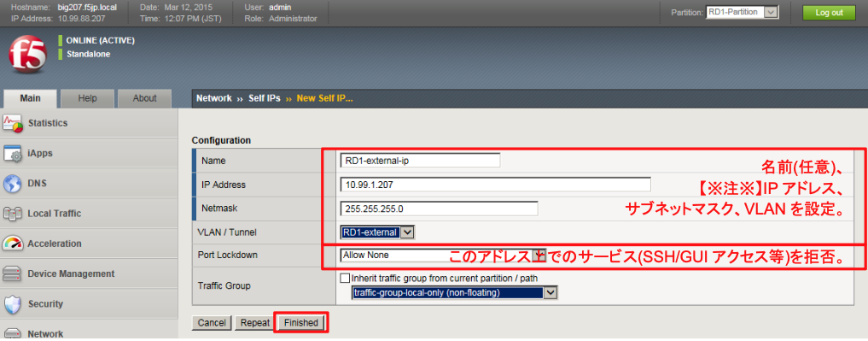Select DNS menu label

coord(37,184)
